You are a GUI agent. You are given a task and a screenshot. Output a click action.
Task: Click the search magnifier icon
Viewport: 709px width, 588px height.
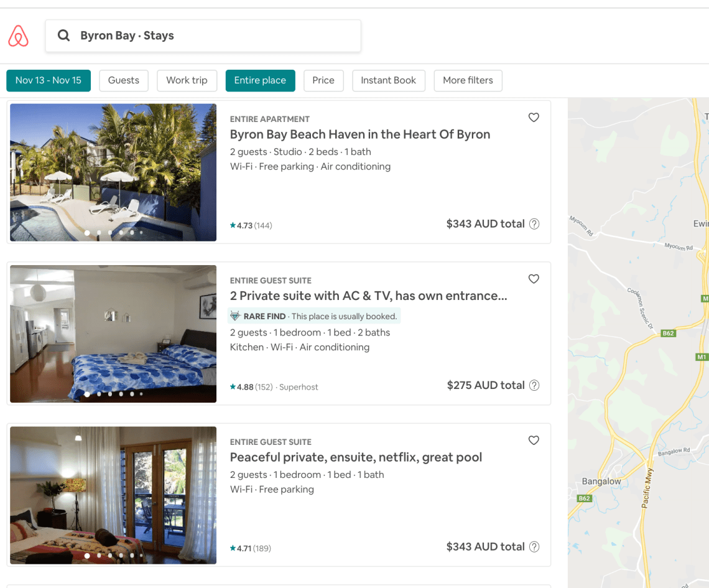64,35
